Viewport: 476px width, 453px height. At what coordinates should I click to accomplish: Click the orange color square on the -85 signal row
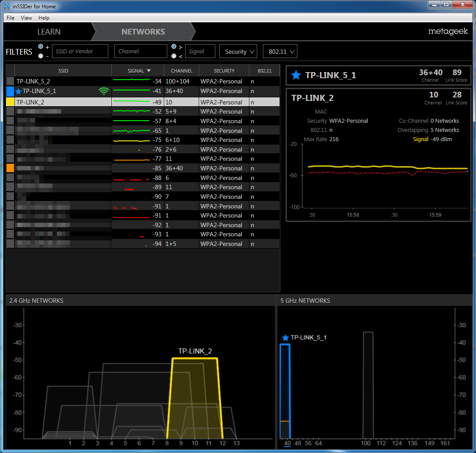tap(10, 168)
